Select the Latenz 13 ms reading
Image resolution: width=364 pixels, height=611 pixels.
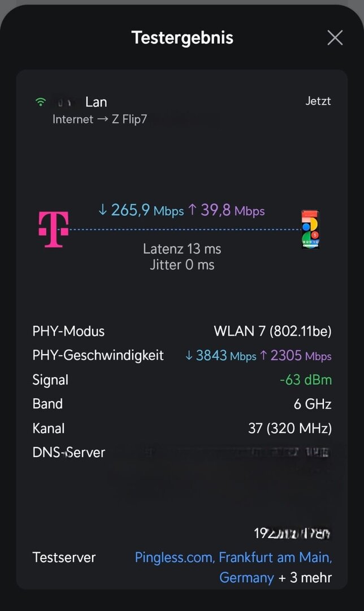[182, 249]
